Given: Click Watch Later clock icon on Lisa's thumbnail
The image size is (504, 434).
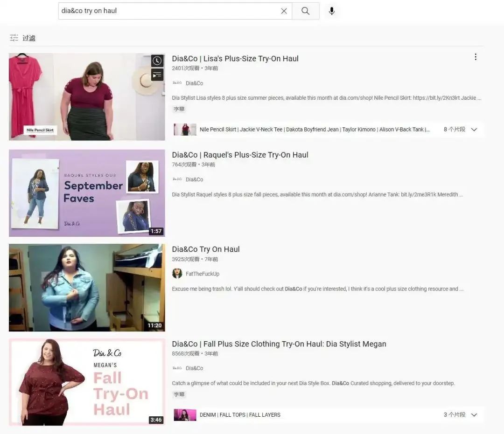Looking at the screenshot, I should 157,61.
